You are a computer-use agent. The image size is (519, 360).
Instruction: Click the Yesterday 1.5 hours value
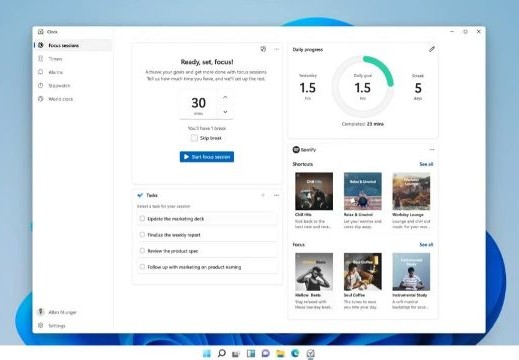(307, 88)
